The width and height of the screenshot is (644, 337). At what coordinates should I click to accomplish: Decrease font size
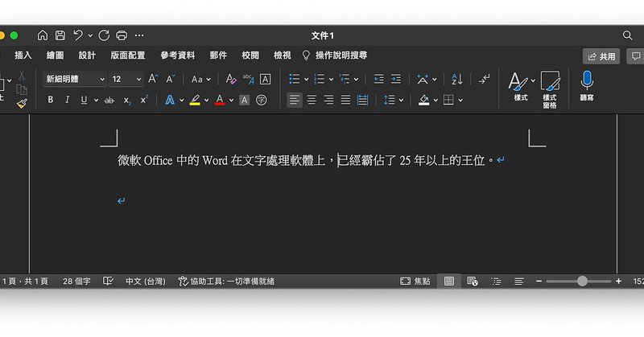pyautogui.click(x=171, y=79)
